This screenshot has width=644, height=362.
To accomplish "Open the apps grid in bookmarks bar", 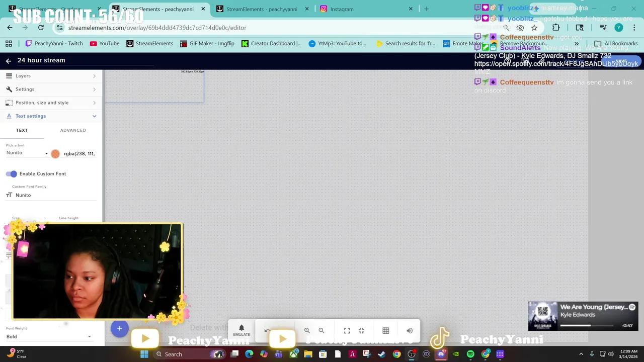I will point(9,44).
